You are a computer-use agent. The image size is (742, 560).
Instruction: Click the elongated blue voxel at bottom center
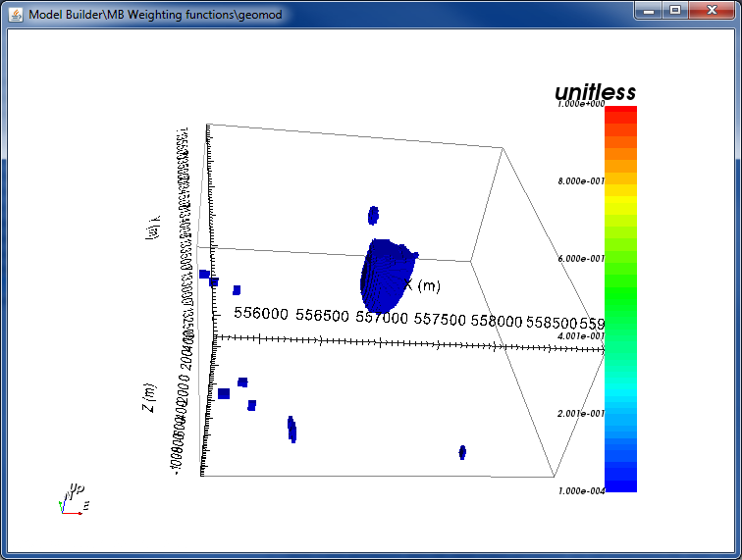[x=291, y=430]
